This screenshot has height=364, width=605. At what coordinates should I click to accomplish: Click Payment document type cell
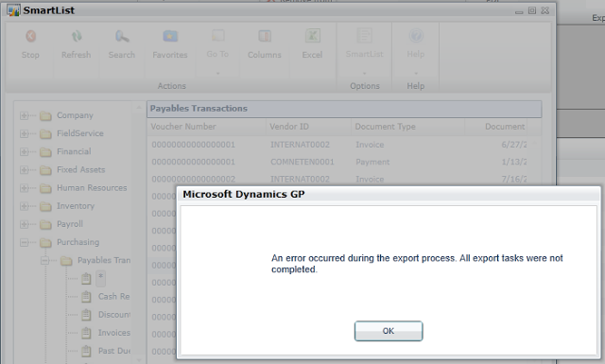click(372, 162)
